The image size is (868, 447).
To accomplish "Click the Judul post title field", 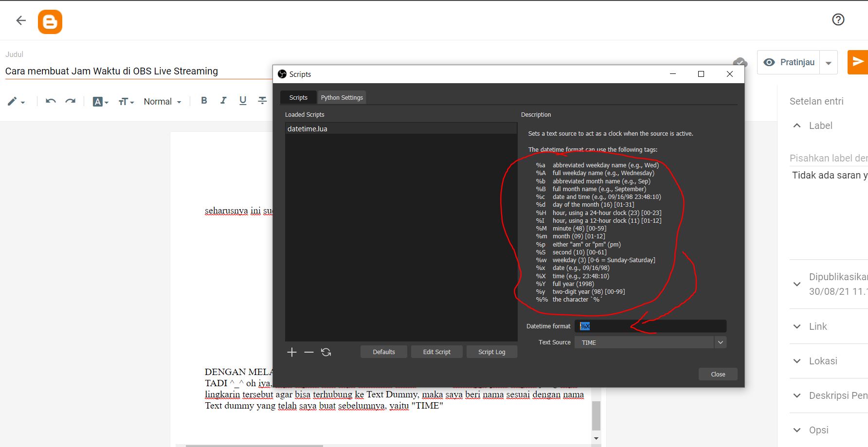I will click(x=139, y=71).
